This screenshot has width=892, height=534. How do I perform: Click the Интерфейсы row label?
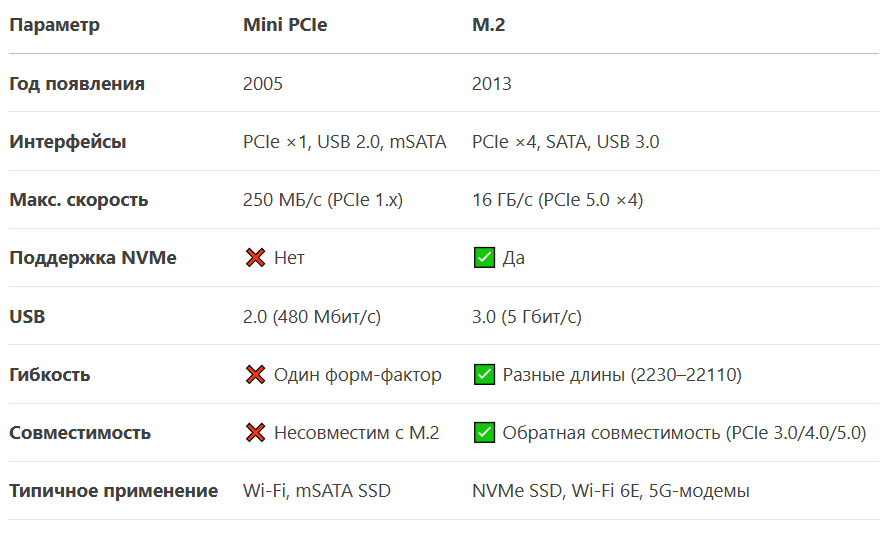point(68,142)
